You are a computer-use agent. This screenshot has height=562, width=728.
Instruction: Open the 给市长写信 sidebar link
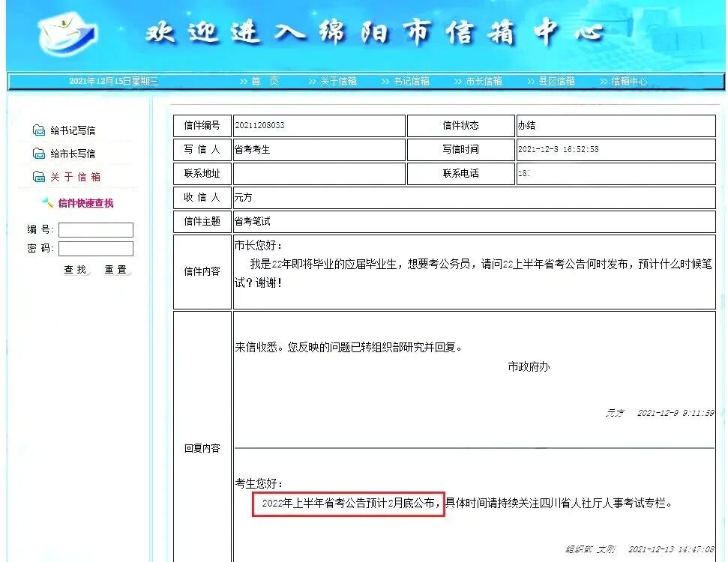pyautogui.click(x=73, y=154)
